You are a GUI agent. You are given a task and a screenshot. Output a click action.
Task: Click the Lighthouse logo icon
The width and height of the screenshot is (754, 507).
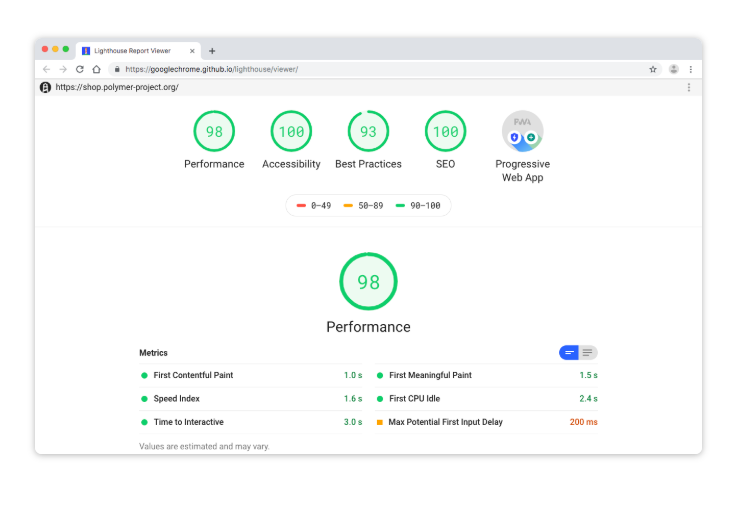pyautogui.click(x=45, y=87)
